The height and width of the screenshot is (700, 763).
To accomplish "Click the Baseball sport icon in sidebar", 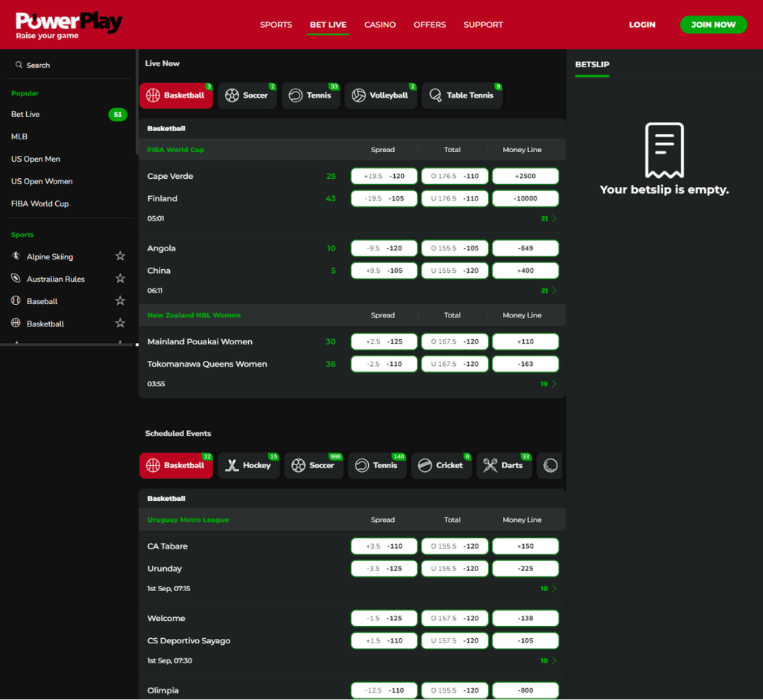I will [x=16, y=301].
